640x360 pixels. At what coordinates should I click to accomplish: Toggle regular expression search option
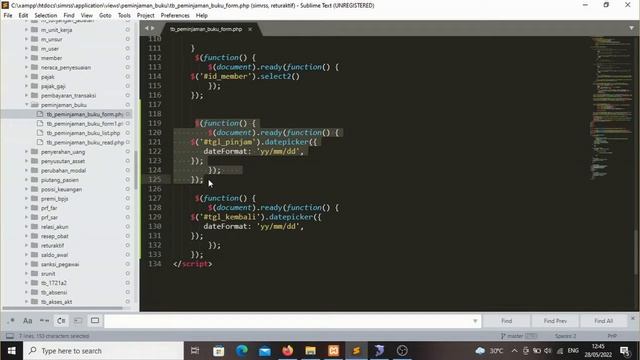[x=11, y=321]
